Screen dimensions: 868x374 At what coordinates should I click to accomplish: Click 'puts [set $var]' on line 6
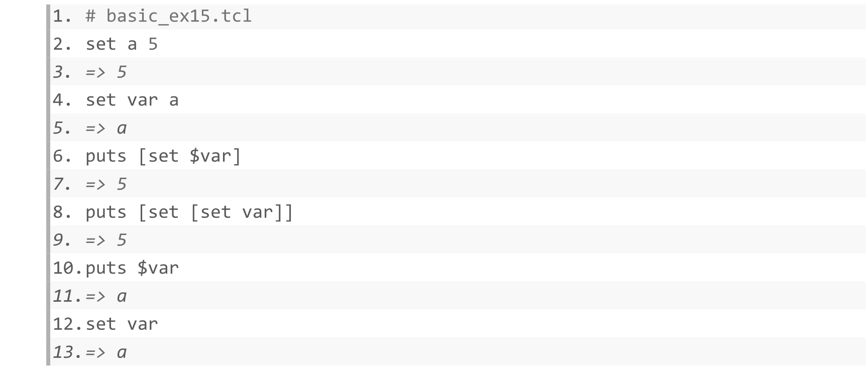pos(163,156)
